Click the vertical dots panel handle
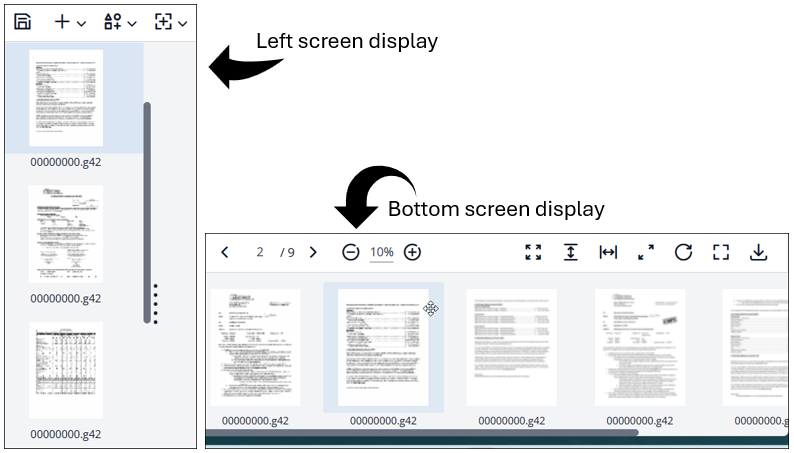Screen dimensions: 794x453 tap(155, 304)
